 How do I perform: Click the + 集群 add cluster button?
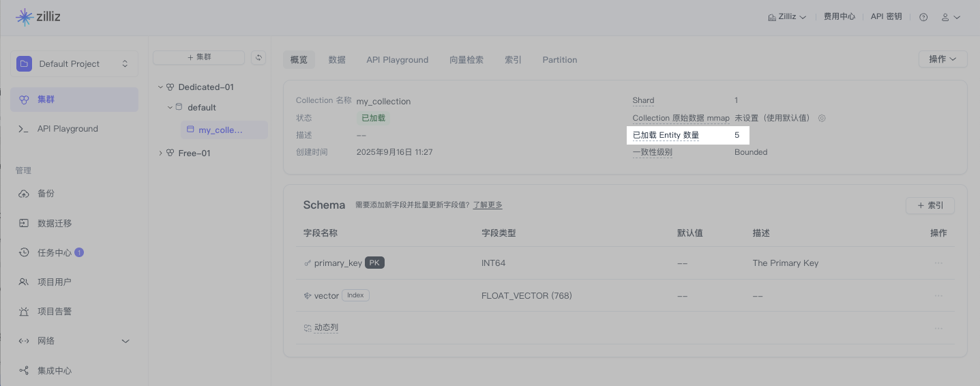[x=198, y=58]
